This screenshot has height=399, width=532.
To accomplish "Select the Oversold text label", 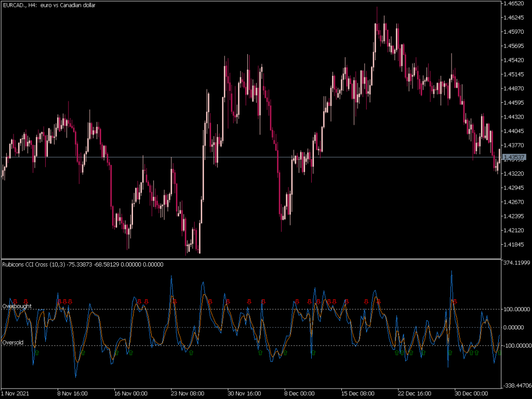I will click(13, 342).
